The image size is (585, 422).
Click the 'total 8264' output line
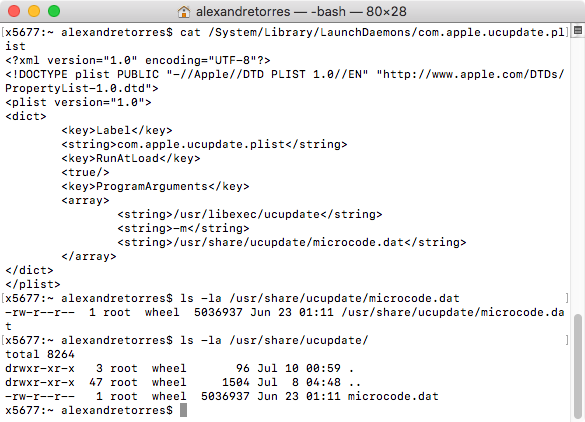coord(40,354)
